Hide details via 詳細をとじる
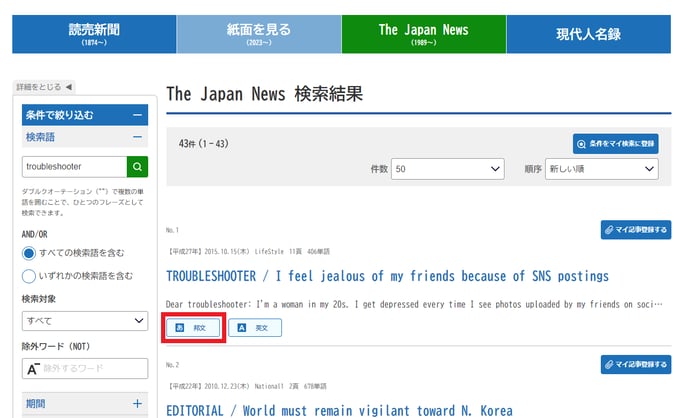The width and height of the screenshot is (688, 418). coord(45,87)
